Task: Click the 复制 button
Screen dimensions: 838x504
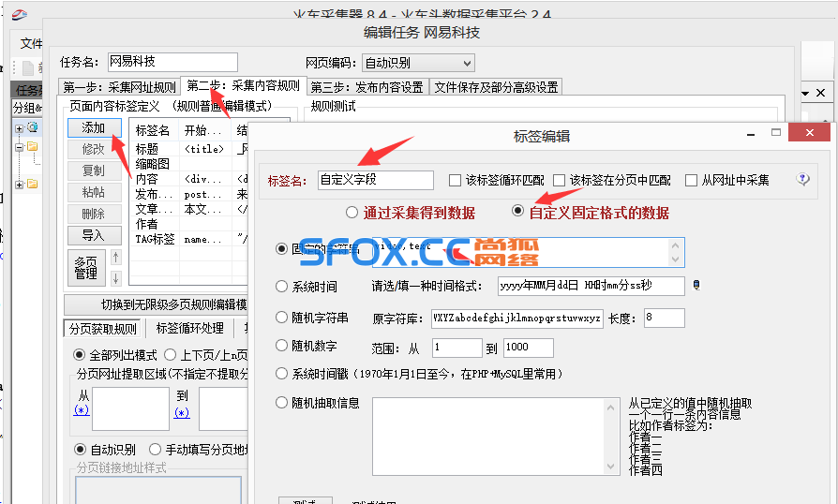Action: [94, 170]
